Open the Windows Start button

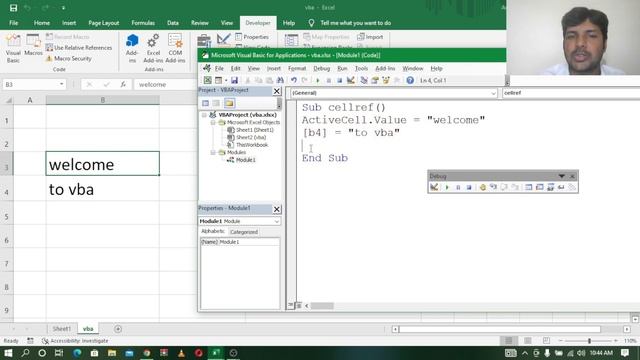pyautogui.click(x=8, y=353)
